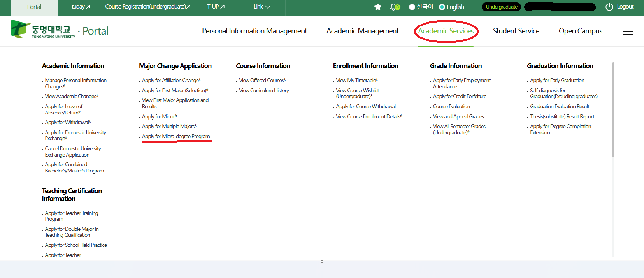Viewport: 644px width, 278px height.
Task: Open Course Registration(undergraduate) external link
Action: [x=148, y=7]
